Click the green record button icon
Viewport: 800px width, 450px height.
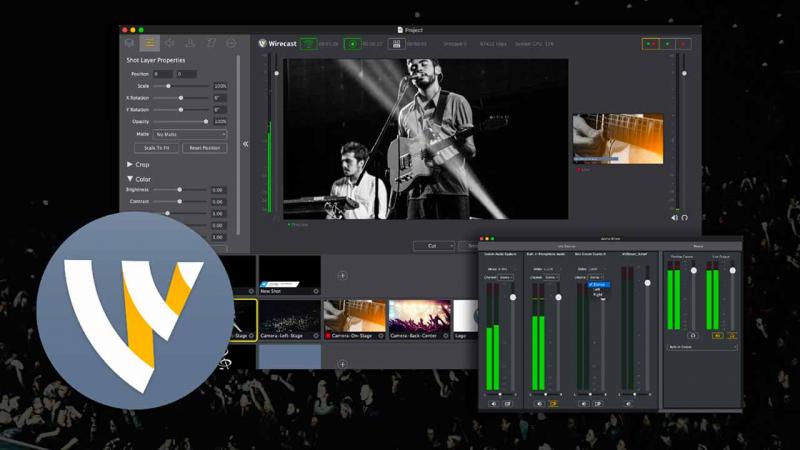coord(353,44)
